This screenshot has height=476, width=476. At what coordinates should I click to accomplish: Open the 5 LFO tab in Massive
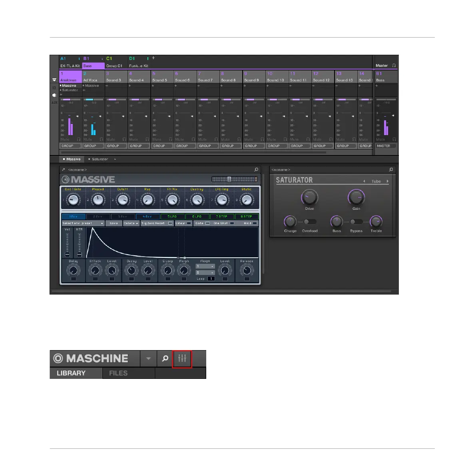tap(172, 217)
